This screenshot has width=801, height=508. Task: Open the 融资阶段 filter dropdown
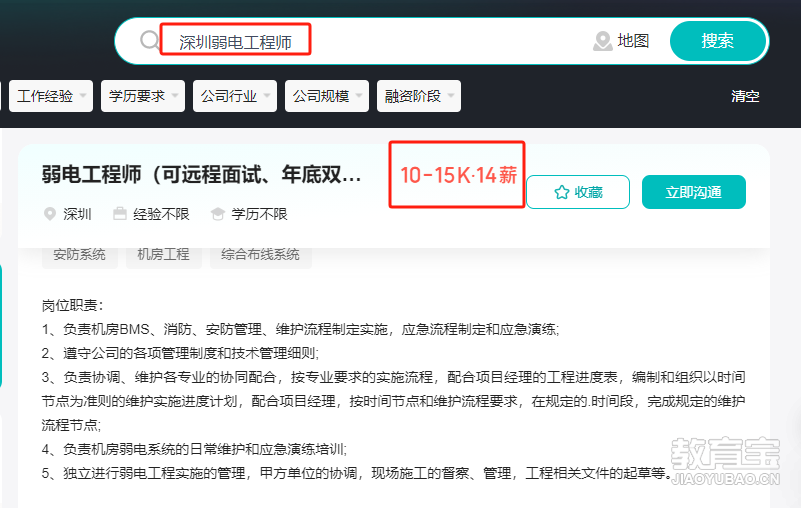[419, 96]
